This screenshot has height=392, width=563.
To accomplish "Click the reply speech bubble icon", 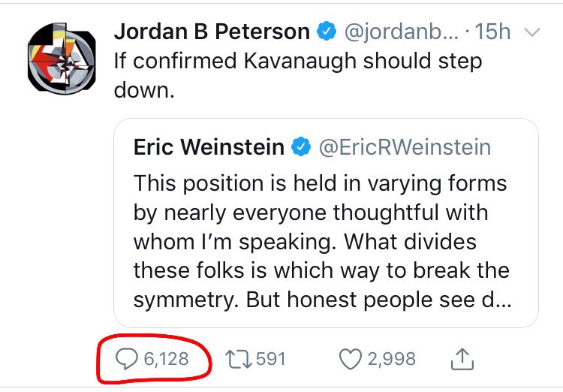I will [x=126, y=359].
